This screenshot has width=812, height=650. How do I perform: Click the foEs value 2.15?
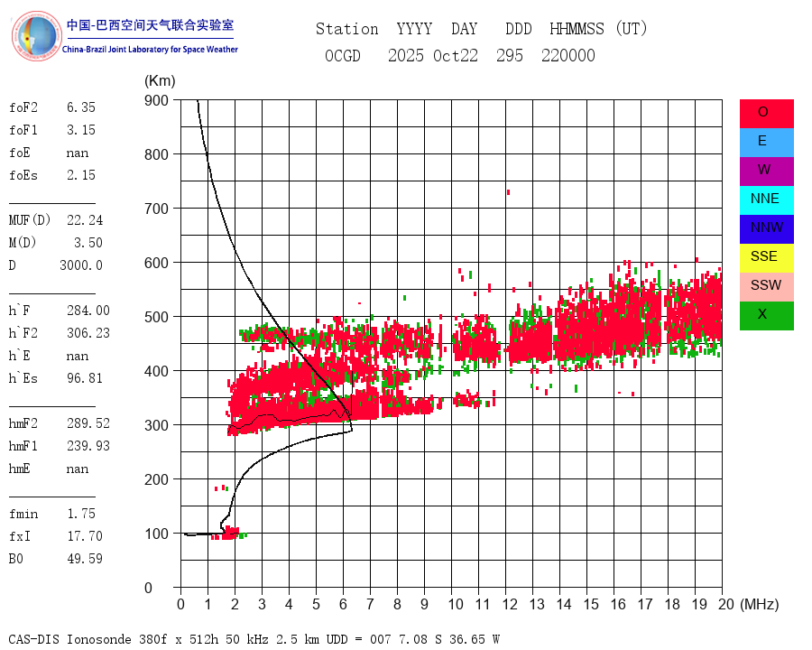tap(81, 175)
